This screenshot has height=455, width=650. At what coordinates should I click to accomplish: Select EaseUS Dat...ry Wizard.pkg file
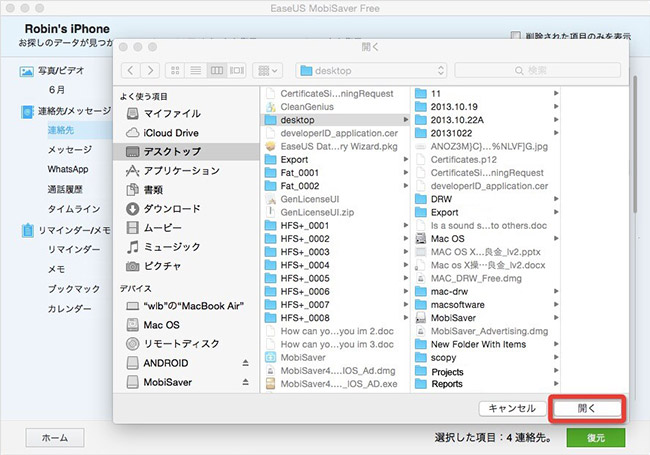335,146
